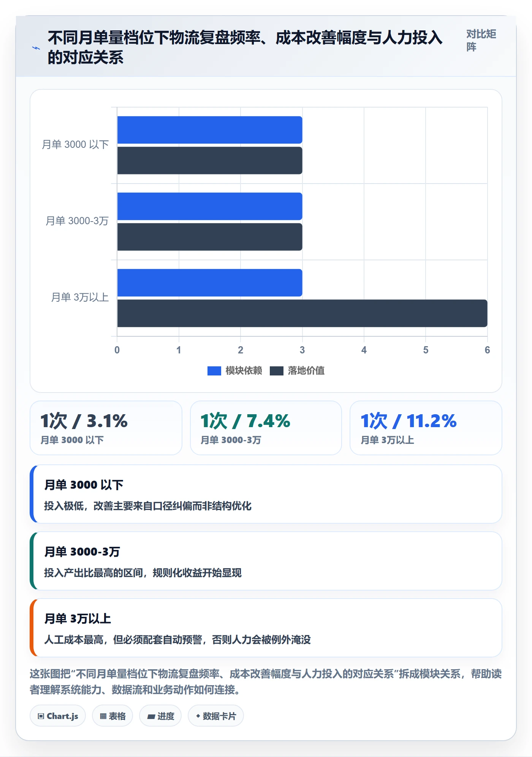Image resolution: width=532 pixels, height=757 pixels.
Task: Click the y-axis label 月单 3000 以下
Action: click(75, 145)
